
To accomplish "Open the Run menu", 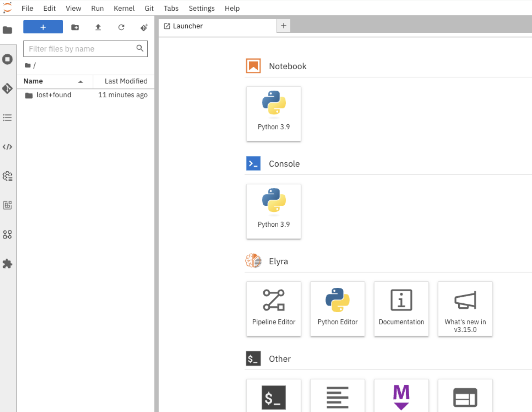I will coord(97,8).
